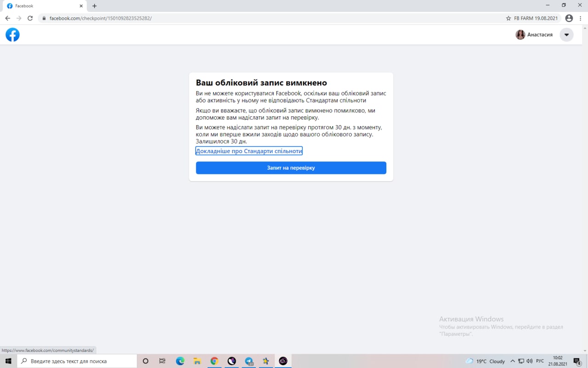Image resolution: width=588 pixels, height=368 pixels.
Task: Show hidden system tray icons
Action: [x=513, y=361]
